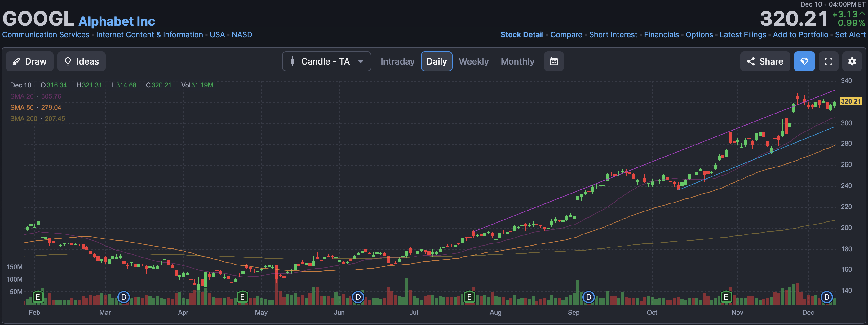Select the Daily timeframe
868x325 pixels.
[x=436, y=61]
